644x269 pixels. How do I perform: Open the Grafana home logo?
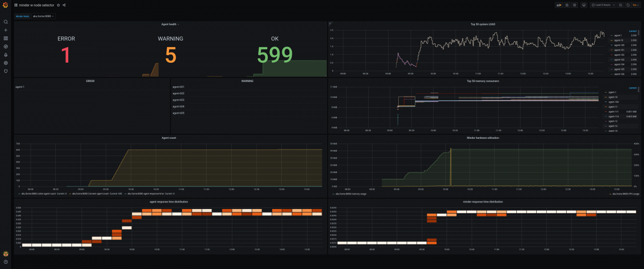point(5,5)
